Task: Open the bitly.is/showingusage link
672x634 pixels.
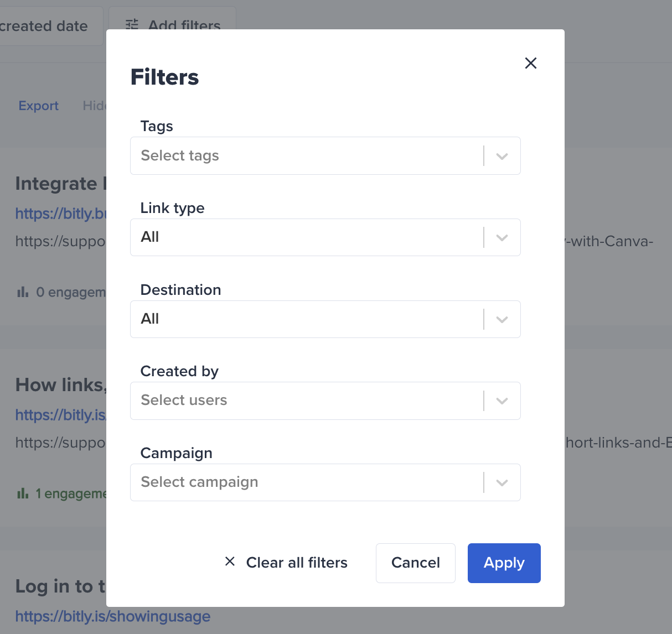Action: pyautogui.click(x=112, y=616)
